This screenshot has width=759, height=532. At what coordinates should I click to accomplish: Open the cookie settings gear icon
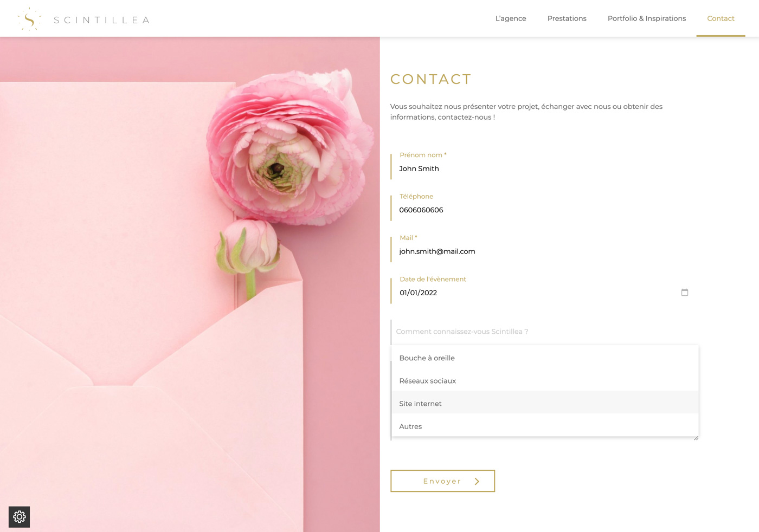[x=19, y=517]
